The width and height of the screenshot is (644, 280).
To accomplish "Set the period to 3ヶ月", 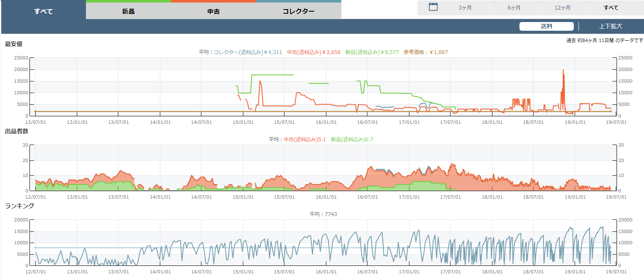I will pos(465,8).
